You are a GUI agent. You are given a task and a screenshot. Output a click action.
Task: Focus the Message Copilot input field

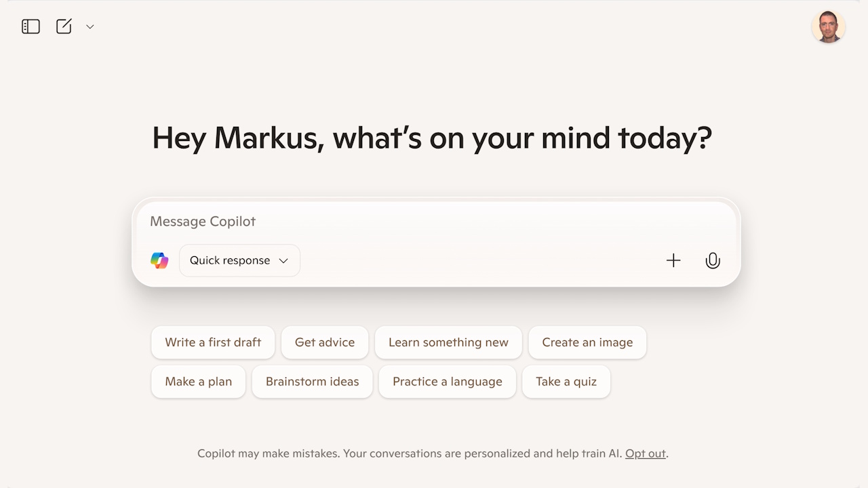coord(435,222)
